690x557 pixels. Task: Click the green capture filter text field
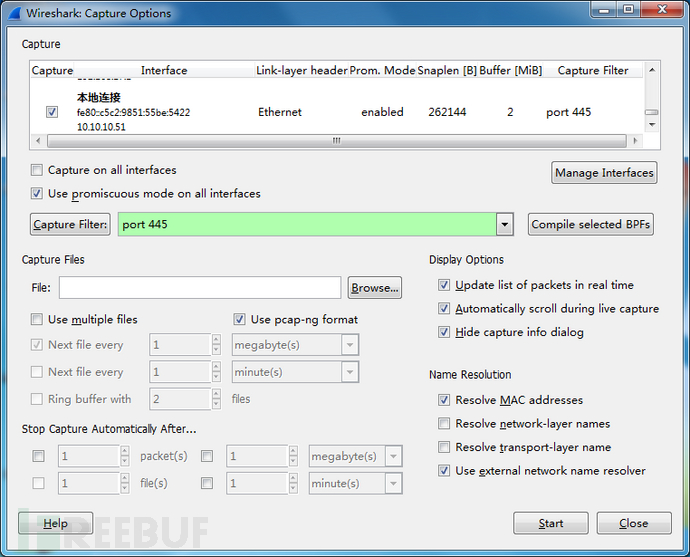307,224
